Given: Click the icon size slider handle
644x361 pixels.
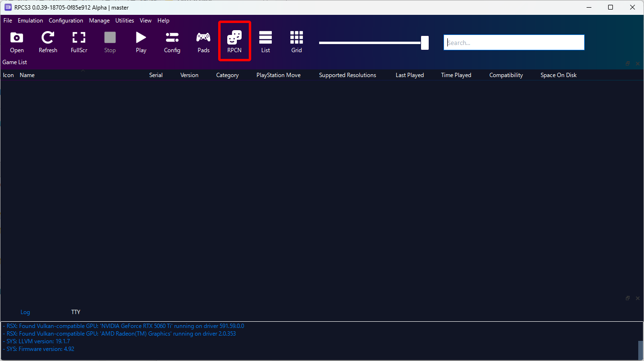Looking at the screenshot, I should 424,43.
